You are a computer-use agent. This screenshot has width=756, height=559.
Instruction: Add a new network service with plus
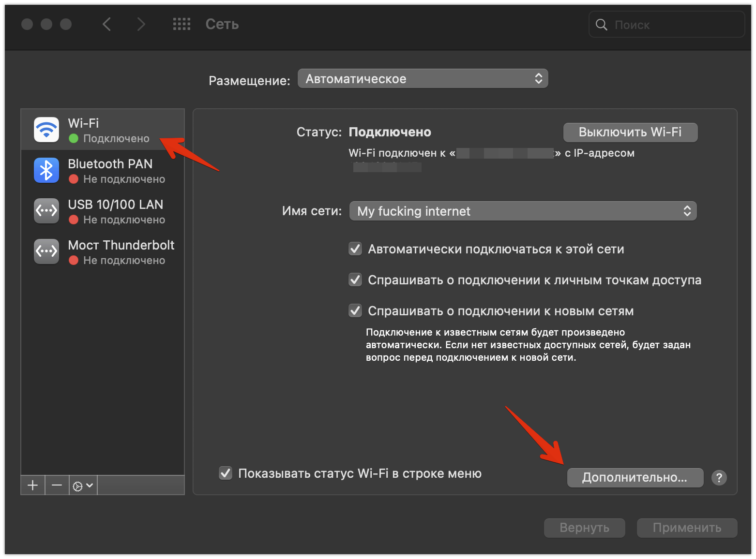33,485
